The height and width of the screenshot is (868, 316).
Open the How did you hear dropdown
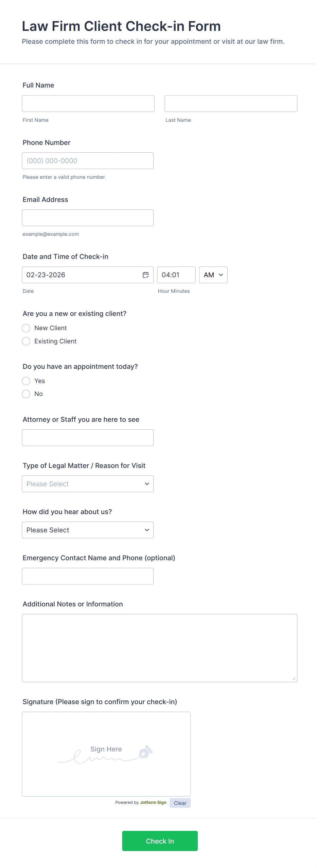point(88,530)
